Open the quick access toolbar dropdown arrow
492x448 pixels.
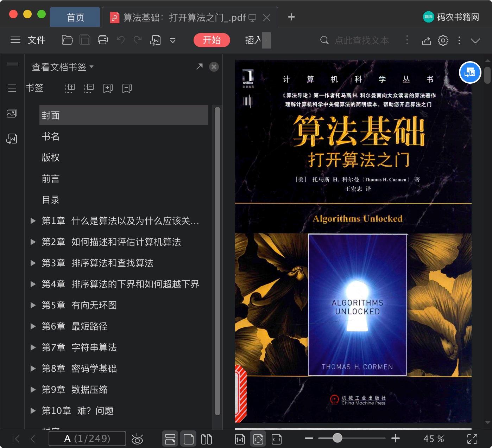tap(173, 40)
